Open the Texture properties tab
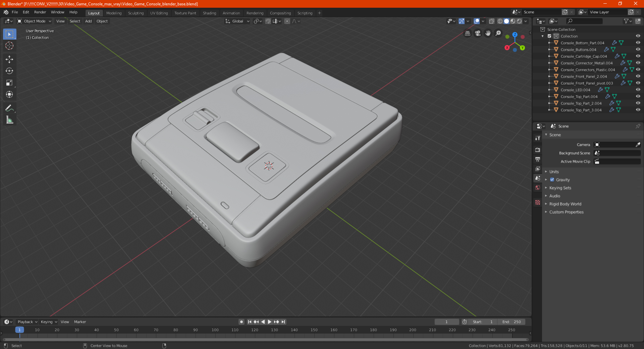This screenshot has width=644, height=349. [x=538, y=202]
